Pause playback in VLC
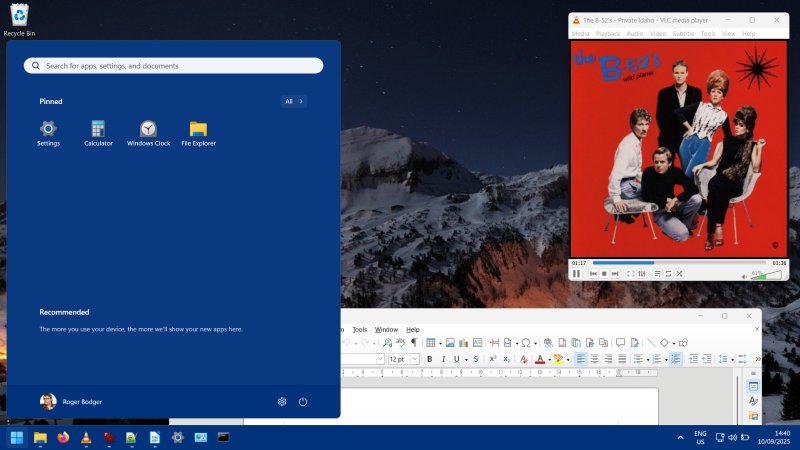The width and height of the screenshot is (800, 450). click(577, 273)
